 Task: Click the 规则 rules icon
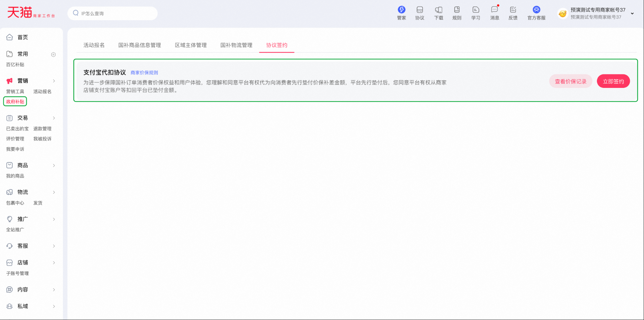point(457,10)
